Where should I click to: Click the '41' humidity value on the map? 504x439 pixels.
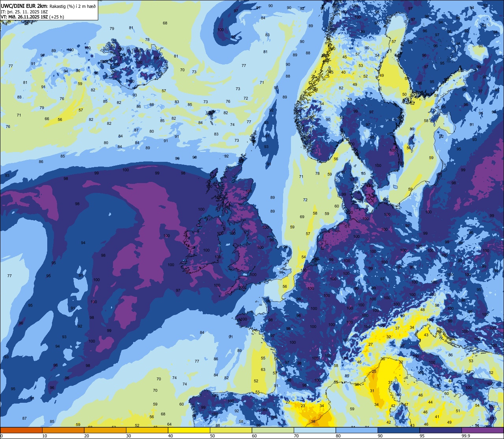tap(437, 417)
